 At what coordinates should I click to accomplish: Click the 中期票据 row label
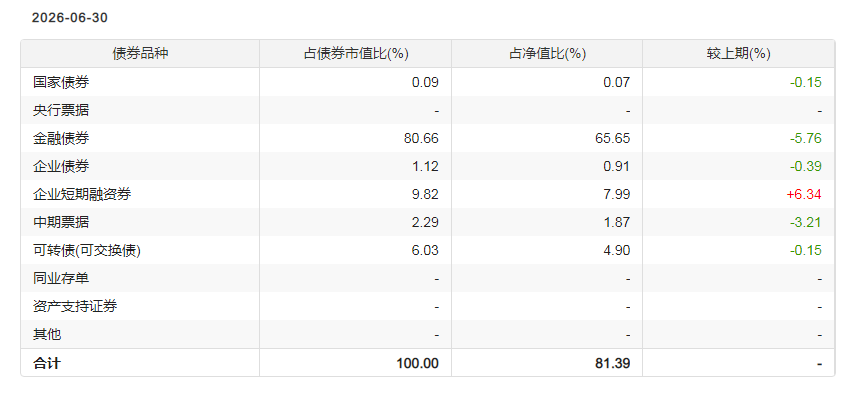tap(61, 222)
